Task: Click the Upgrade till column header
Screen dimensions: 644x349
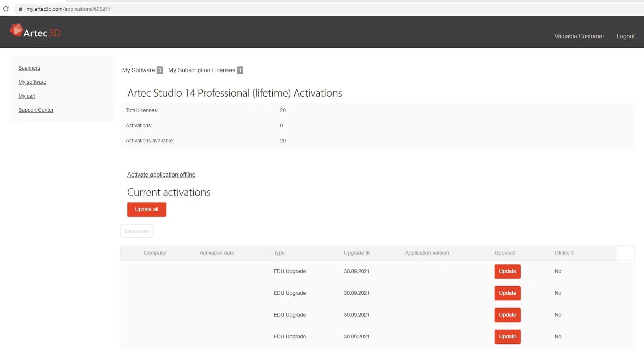Action: [x=357, y=253]
